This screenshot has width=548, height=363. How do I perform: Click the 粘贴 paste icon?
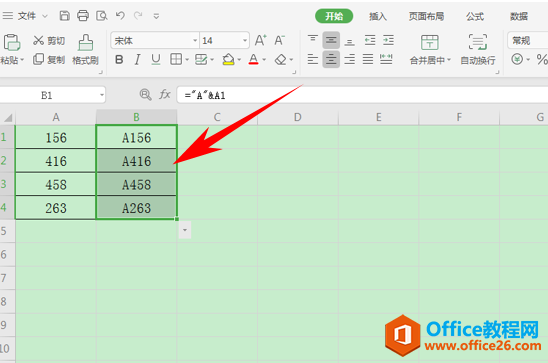pyautogui.click(x=12, y=43)
